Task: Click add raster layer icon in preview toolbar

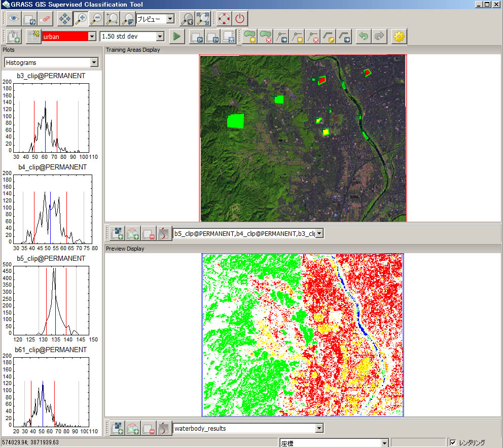Action: [x=117, y=428]
